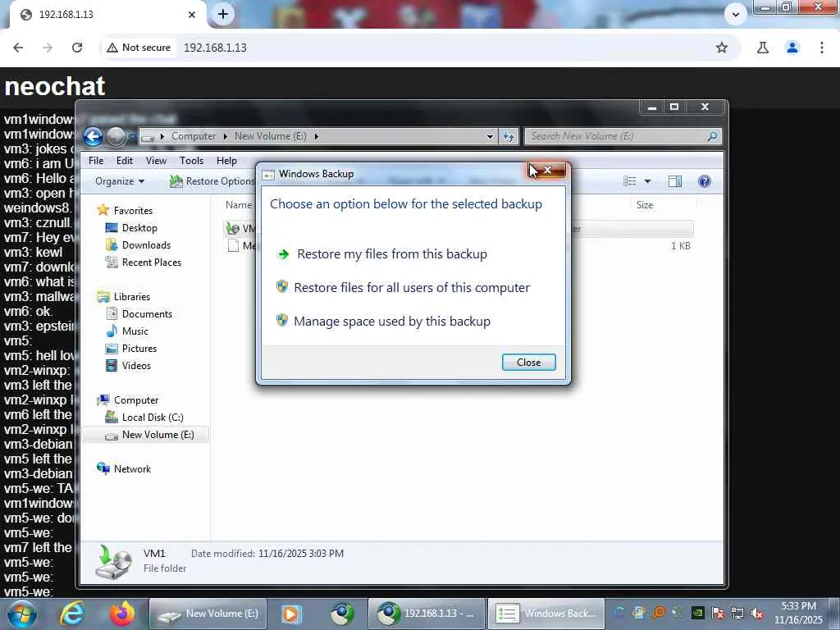
Task: Reload the Chrome page
Action: click(x=77, y=48)
